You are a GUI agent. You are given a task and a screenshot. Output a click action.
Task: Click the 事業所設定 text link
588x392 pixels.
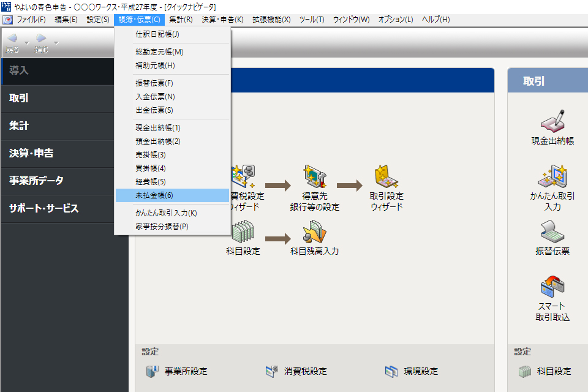tap(186, 371)
